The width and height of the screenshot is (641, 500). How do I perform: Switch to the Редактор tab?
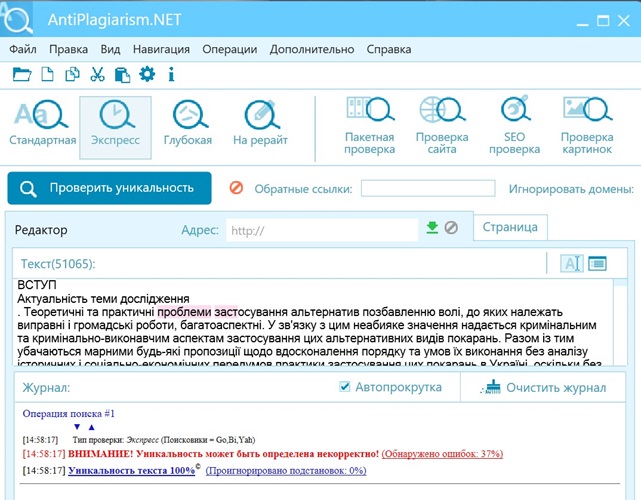point(41,230)
